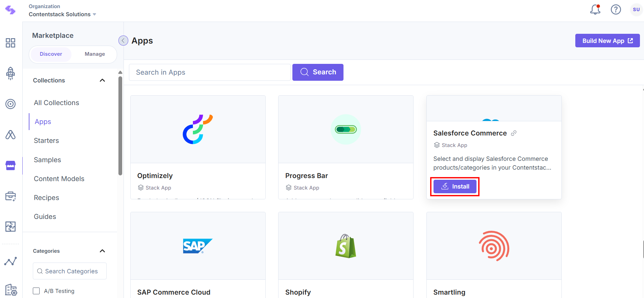Viewport: 644px width, 298px height.
Task: Open the dashboard grid icon in sidebar
Action: pos(10,43)
